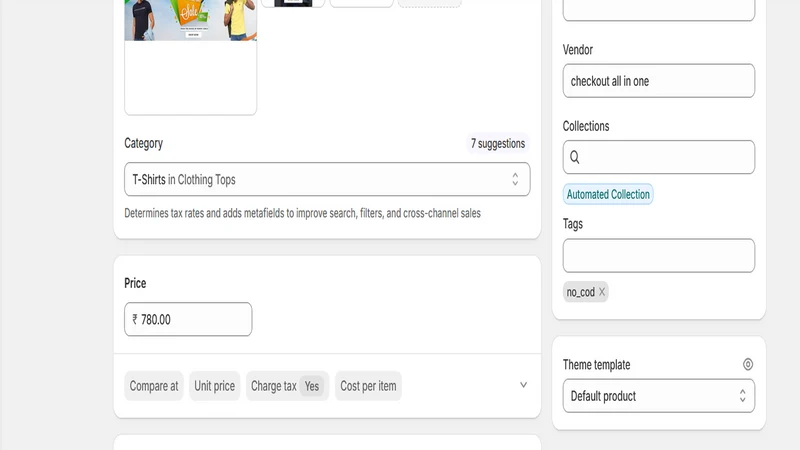Click the Tags input field

coord(659,256)
